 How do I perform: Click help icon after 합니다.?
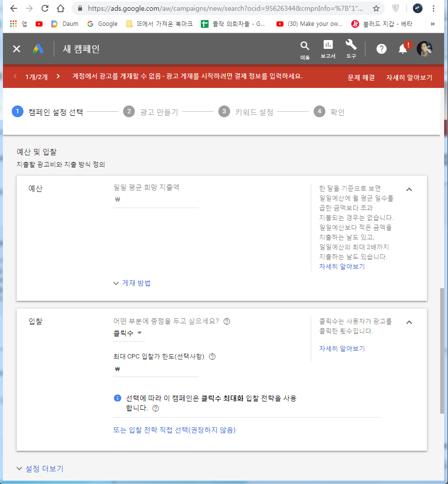pos(156,408)
